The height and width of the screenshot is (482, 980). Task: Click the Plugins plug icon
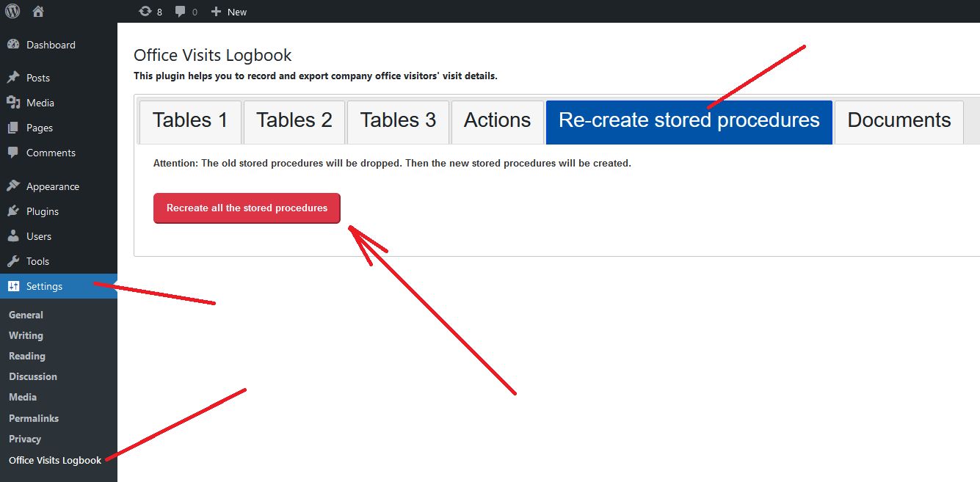click(x=13, y=211)
